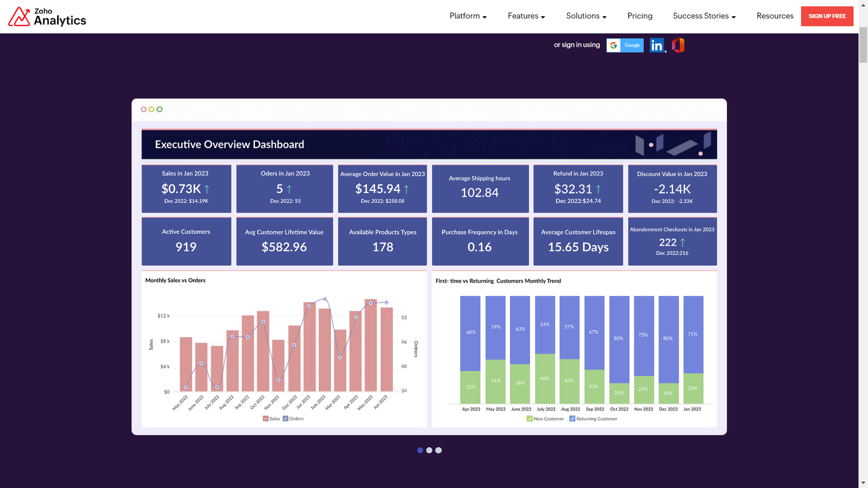
Task: Click the Active Customers 919 card
Action: coord(186,241)
